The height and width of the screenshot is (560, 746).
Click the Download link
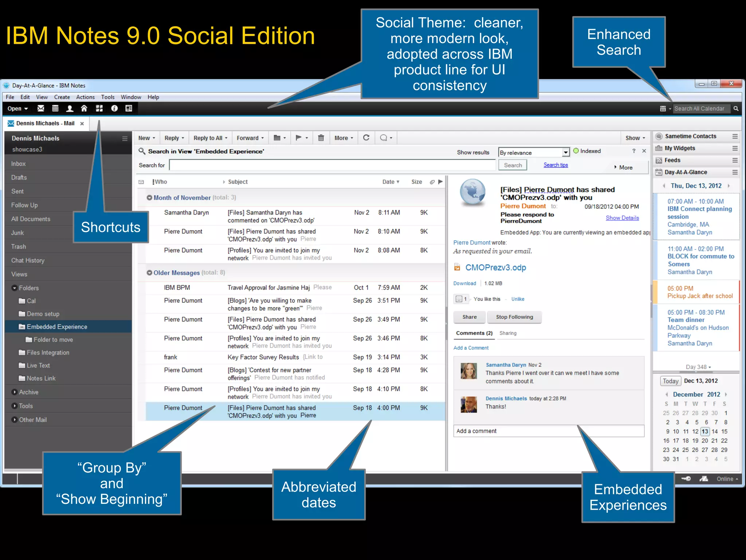tap(464, 283)
